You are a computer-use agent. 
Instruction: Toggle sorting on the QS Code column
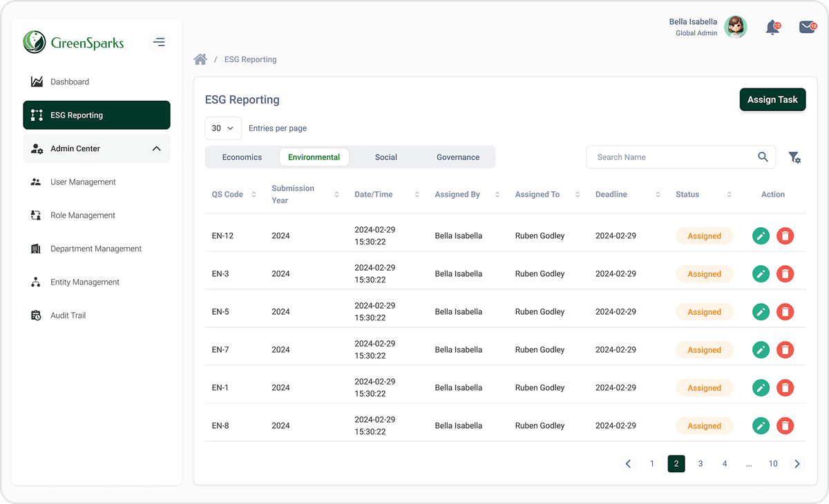click(x=253, y=194)
